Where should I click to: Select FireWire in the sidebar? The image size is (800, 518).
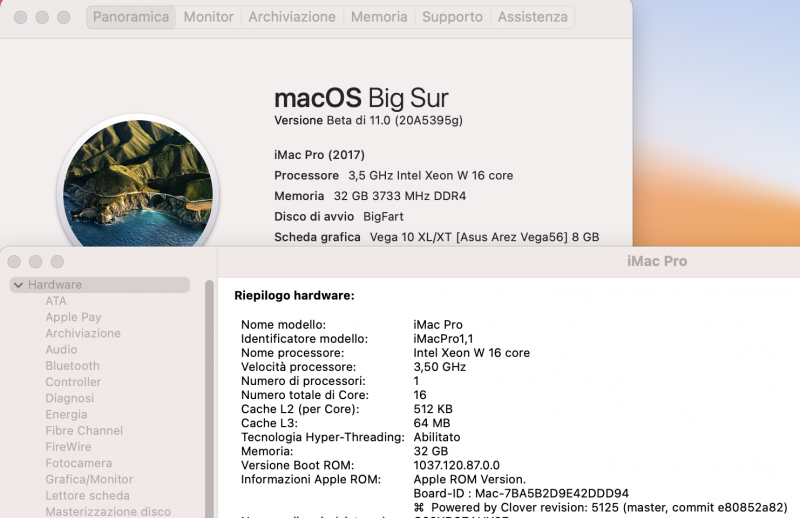68,447
